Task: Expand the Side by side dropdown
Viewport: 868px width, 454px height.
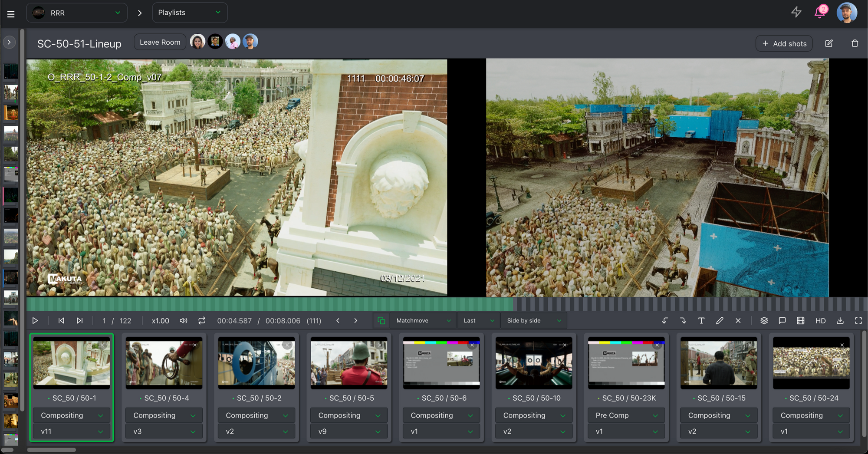Action: 533,321
